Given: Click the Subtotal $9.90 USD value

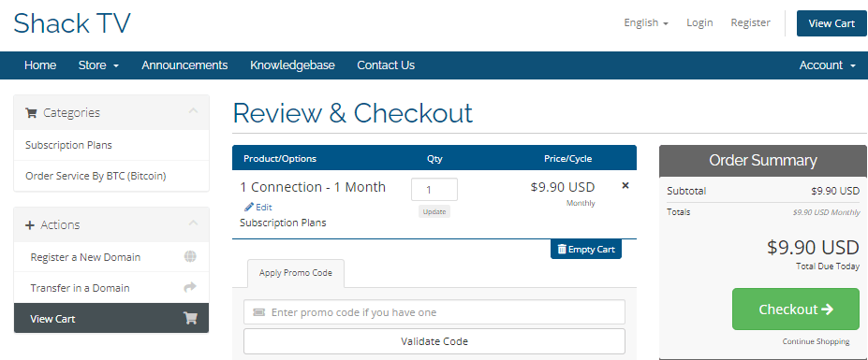Looking at the screenshot, I should pyautogui.click(x=835, y=192).
